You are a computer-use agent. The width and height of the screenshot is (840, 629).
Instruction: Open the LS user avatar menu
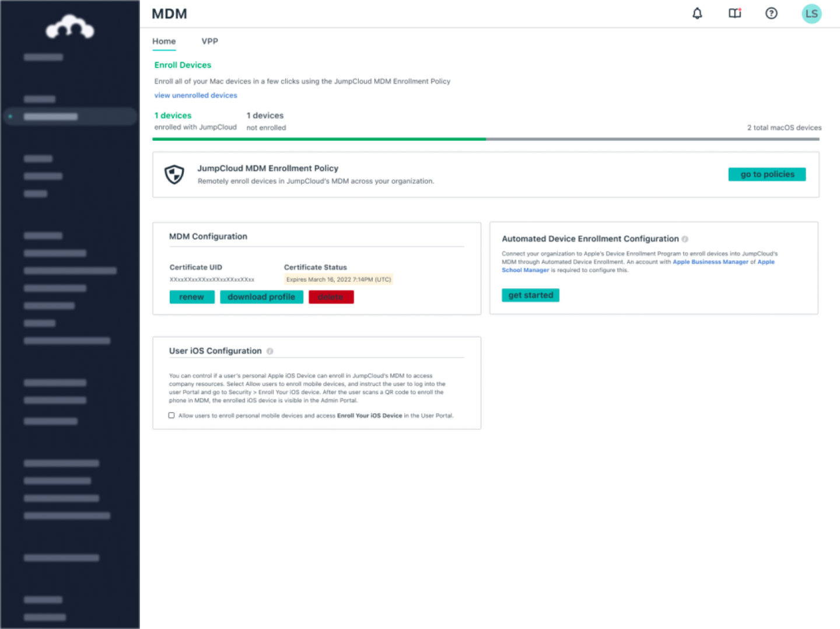click(811, 13)
